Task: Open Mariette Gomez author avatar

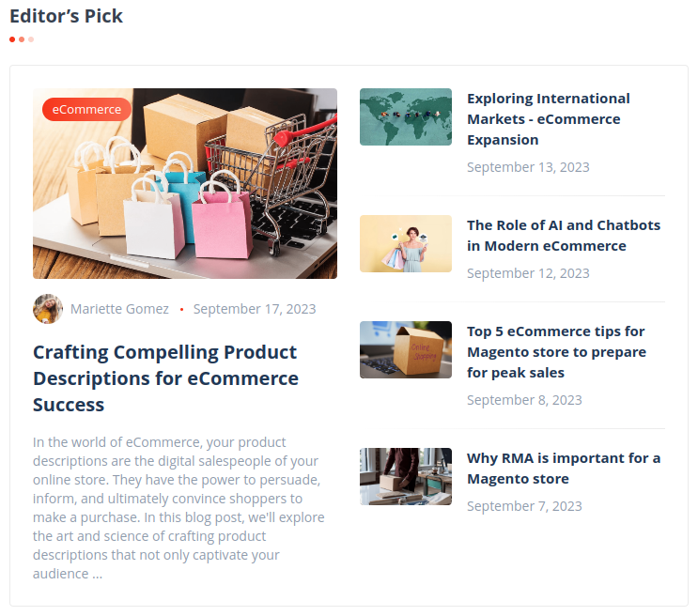Action: pyautogui.click(x=48, y=308)
